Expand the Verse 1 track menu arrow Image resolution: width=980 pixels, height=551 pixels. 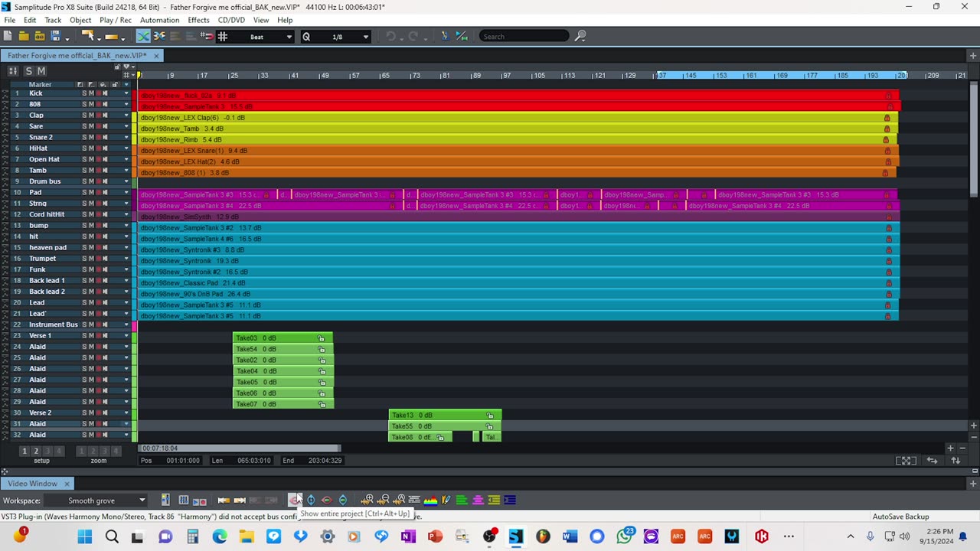126,336
